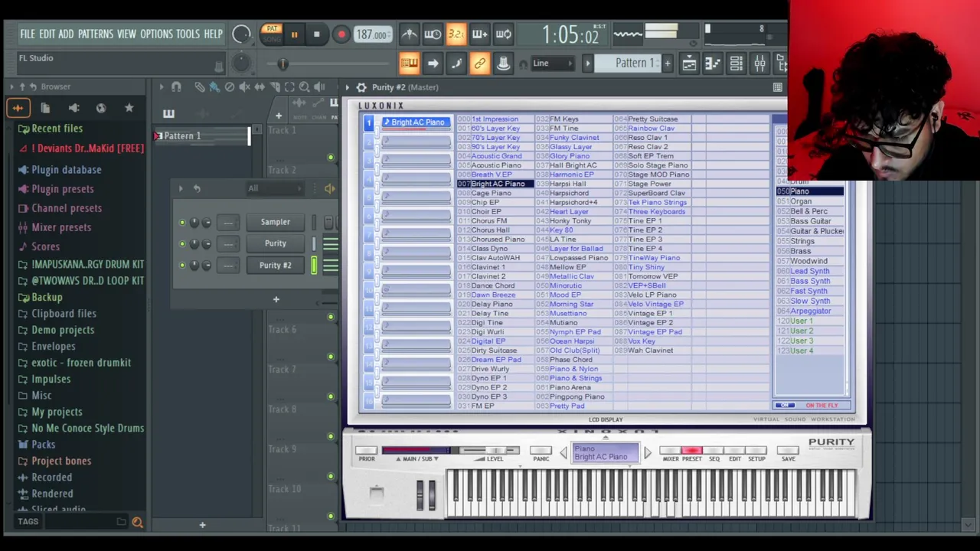Expand the Packs folder
This screenshot has width=980, height=551.
[43, 445]
